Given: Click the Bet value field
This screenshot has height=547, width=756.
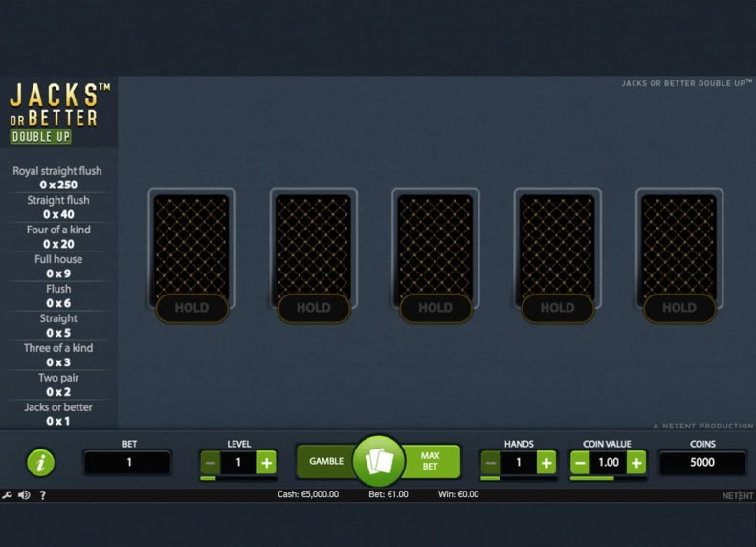Looking at the screenshot, I should point(128,463).
